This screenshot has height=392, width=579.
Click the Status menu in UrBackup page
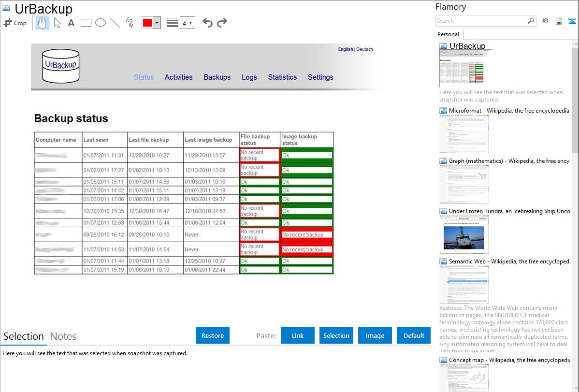[x=144, y=77]
